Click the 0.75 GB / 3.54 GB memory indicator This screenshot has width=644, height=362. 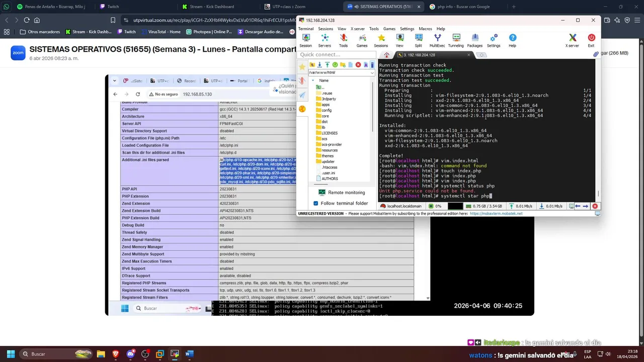(483, 206)
